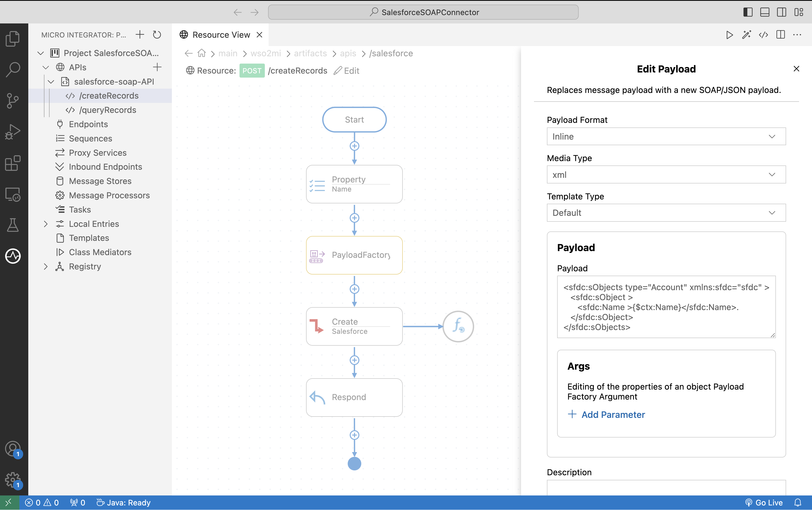Click the SalesforceSOAPConnector search bar
The height and width of the screenshot is (510, 812).
point(423,12)
